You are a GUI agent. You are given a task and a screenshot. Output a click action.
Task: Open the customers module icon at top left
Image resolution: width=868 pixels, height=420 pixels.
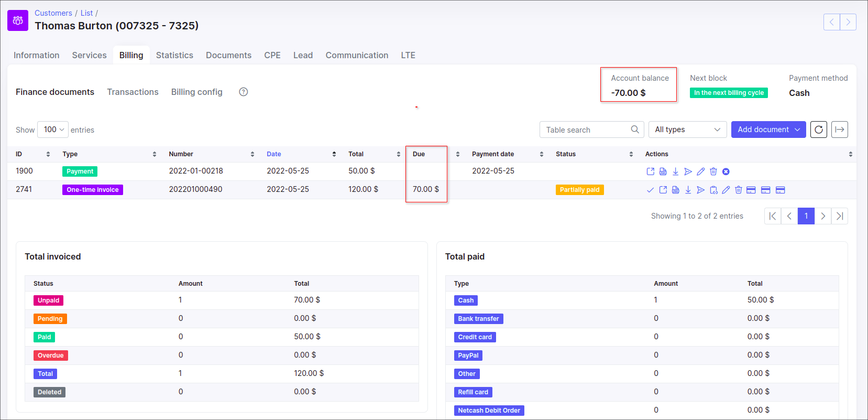pos(18,20)
